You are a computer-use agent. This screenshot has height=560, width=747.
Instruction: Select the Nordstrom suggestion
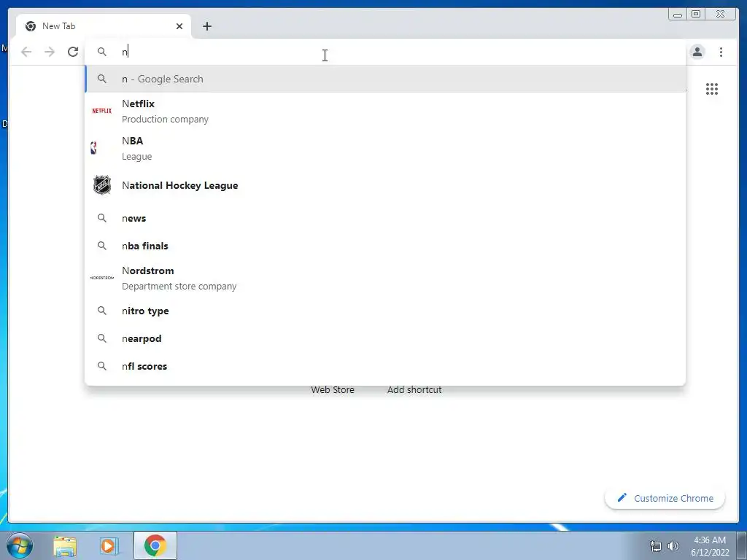pos(385,278)
